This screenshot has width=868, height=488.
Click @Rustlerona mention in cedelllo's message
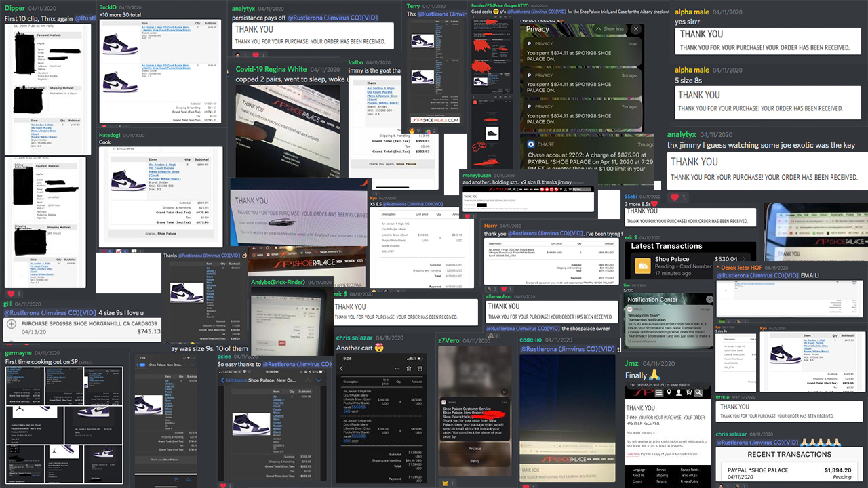tap(568, 349)
